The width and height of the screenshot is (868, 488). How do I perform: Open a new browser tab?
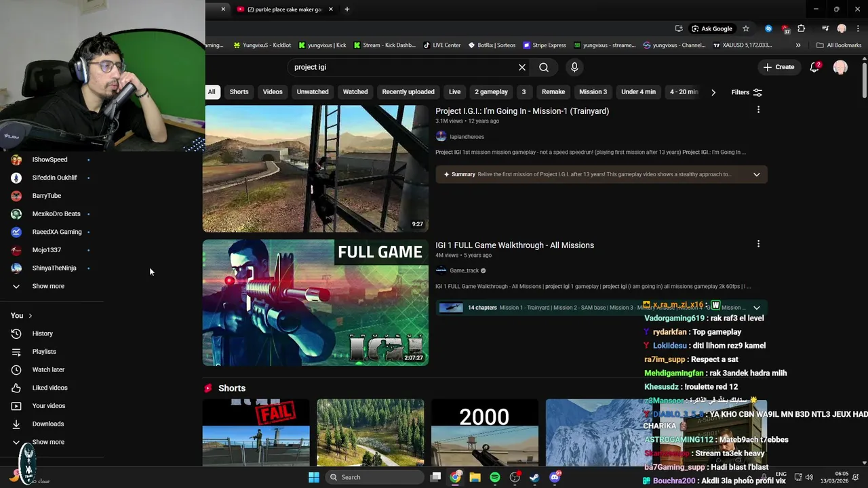click(347, 9)
